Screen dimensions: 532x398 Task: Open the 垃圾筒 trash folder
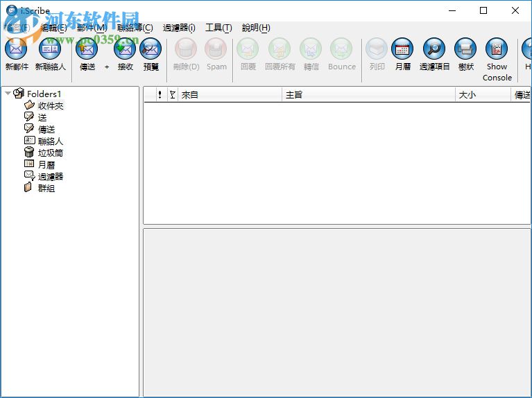pyautogui.click(x=51, y=153)
